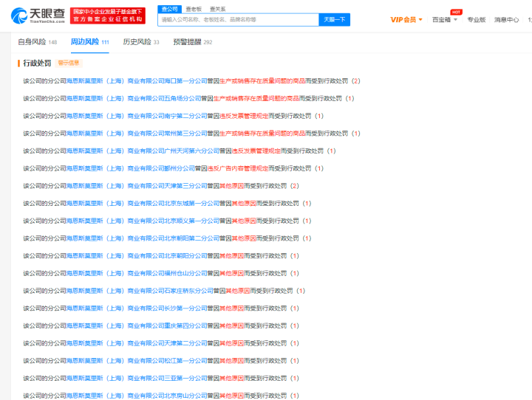Open the 石家庄桥东分公司 company link

140,291
